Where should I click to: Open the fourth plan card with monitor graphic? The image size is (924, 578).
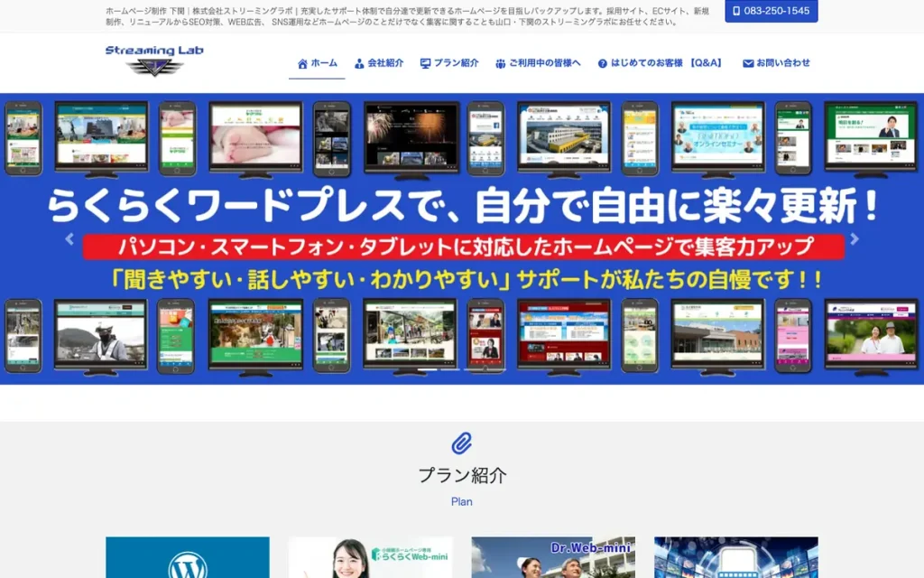(x=736, y=557)
